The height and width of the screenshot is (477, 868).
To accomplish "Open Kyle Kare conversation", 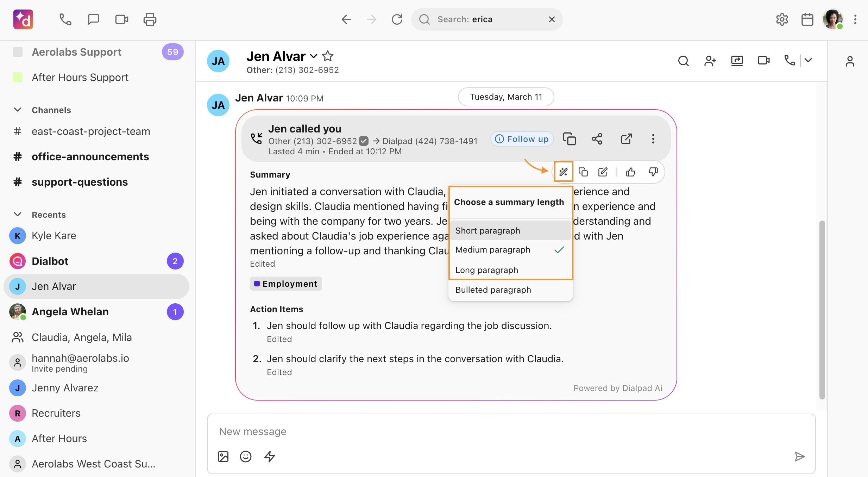I will (96, 236).
